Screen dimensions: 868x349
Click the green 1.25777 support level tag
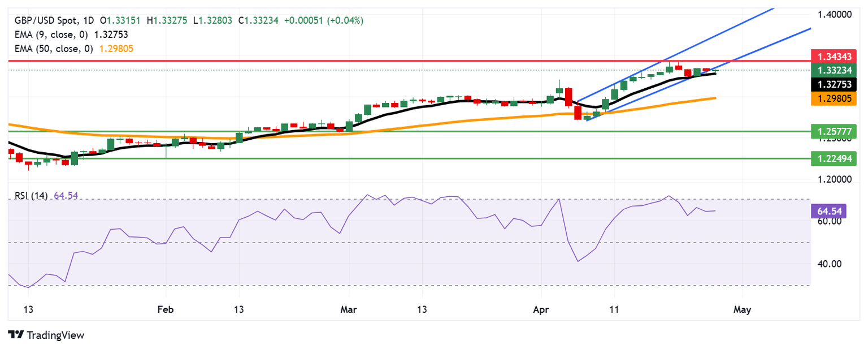point(834,131)
